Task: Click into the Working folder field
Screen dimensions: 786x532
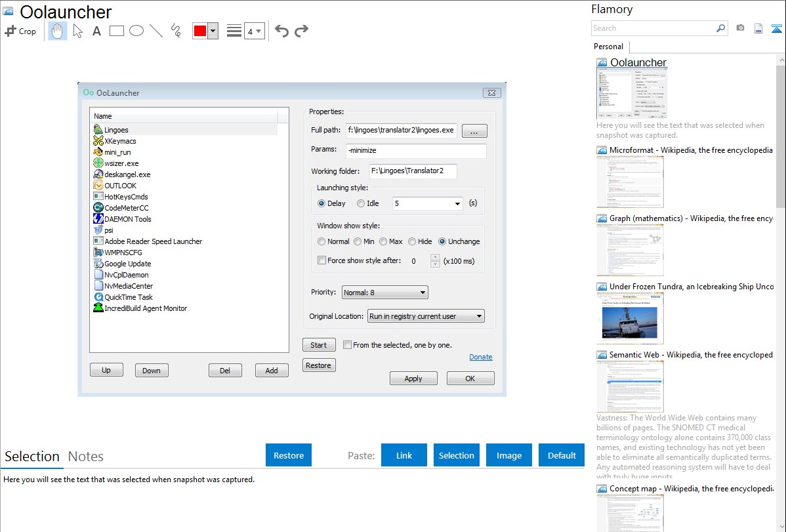Action: pos(413,171)
